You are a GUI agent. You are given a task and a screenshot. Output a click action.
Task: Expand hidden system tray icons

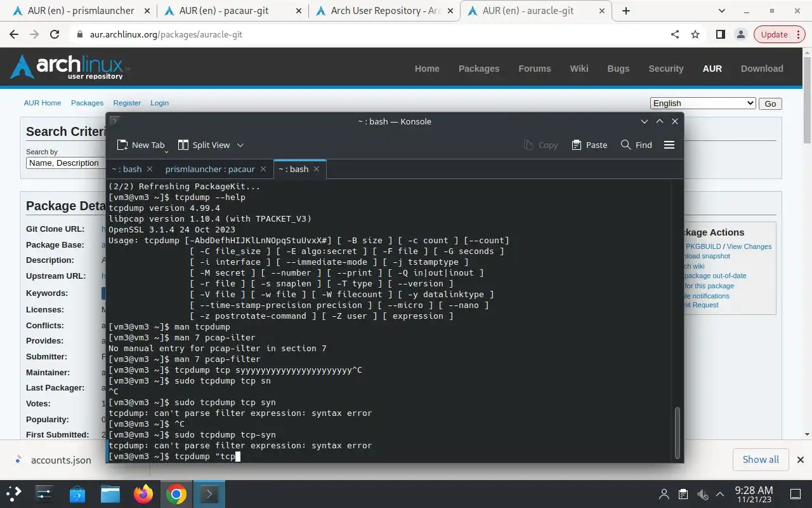(720, 494)
